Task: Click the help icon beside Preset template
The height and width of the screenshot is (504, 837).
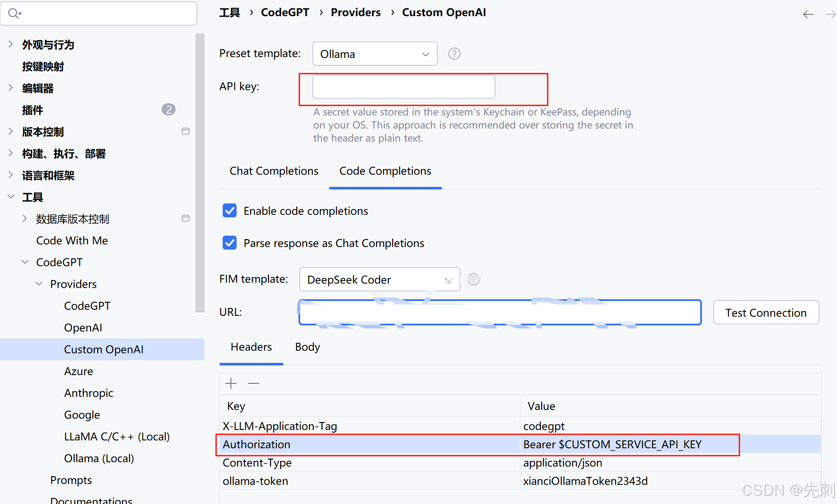Action: (454, 54)
